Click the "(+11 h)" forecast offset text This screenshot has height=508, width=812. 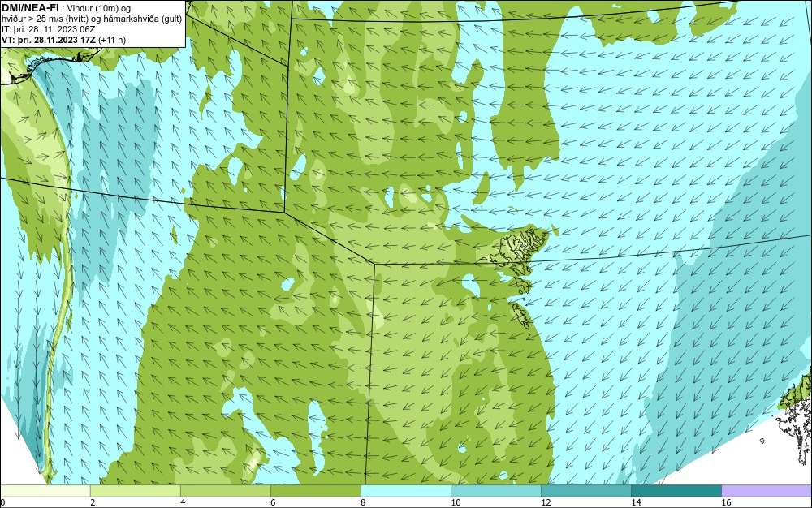[112, 40]
